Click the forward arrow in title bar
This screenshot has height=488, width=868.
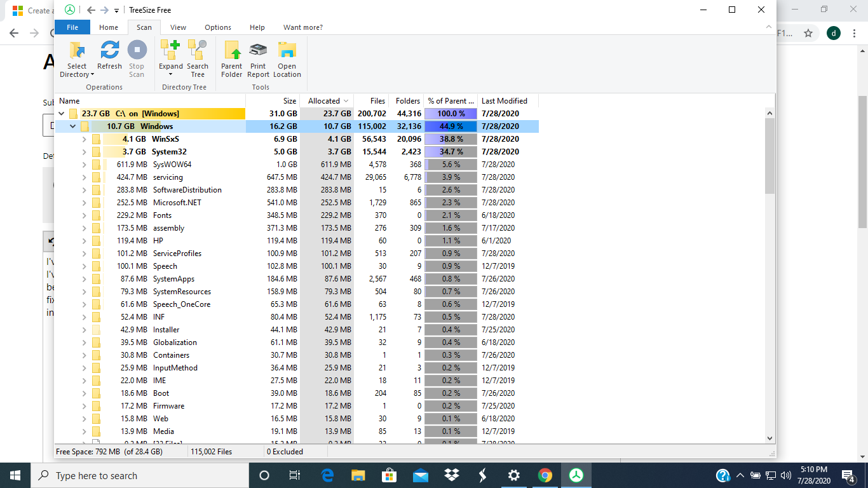104,10
